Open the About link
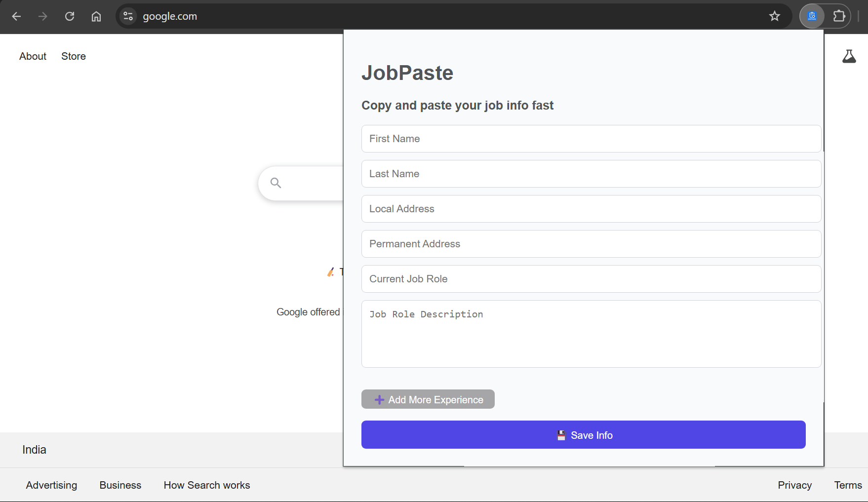The height and width of the screenshot is (502, 868). [33, 56]
